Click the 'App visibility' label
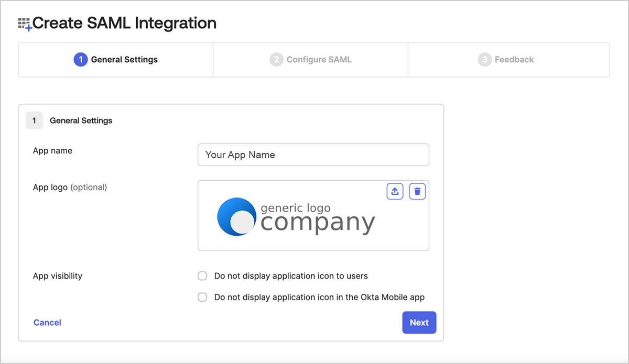Screen dimensions: 629x364 (58, 276)
